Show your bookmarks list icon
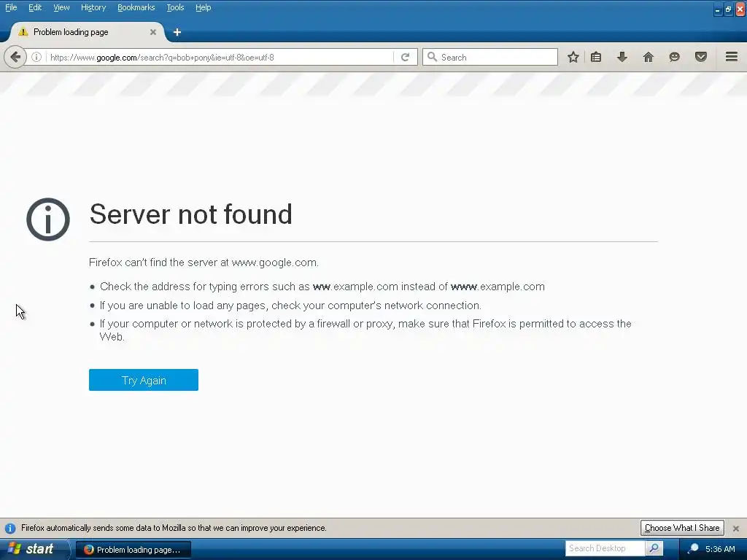This screenshot has width=747, height=560. pos(596,57)
